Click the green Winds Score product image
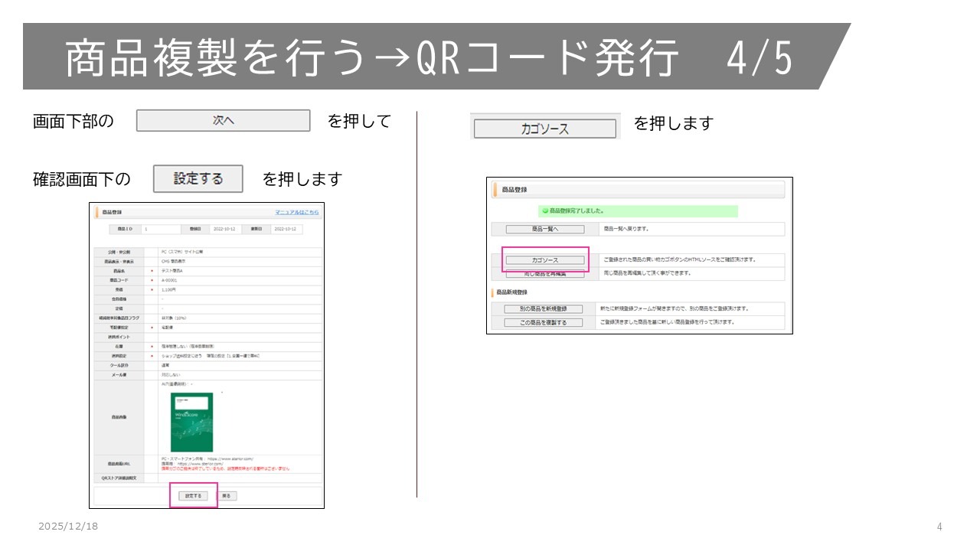 191,422
